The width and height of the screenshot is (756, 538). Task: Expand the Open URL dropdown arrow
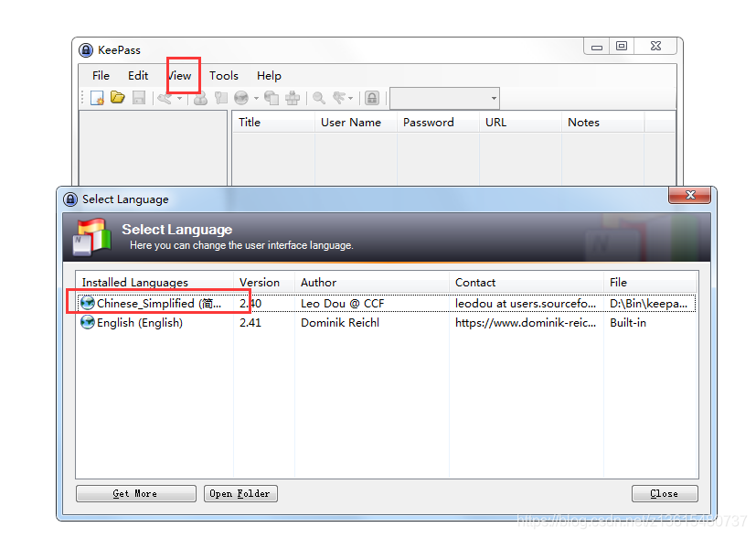[256, 99]
